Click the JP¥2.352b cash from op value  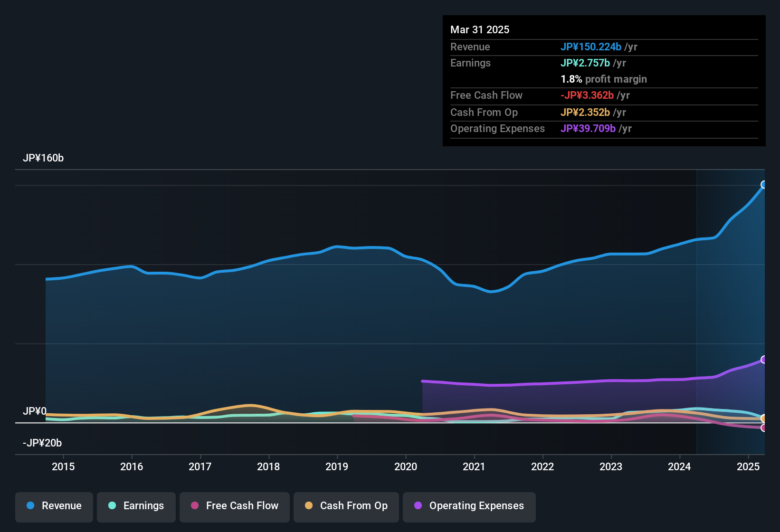tap(585, 112)
